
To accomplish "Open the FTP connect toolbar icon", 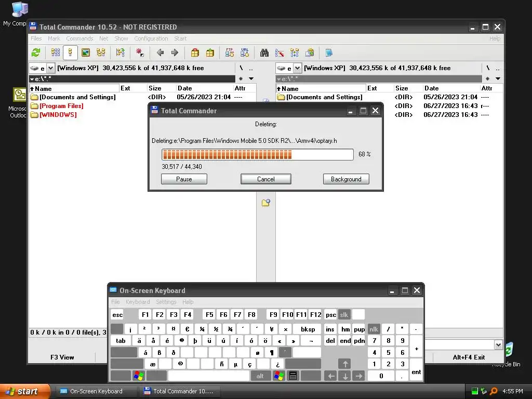I will click(x=230, y=52).
